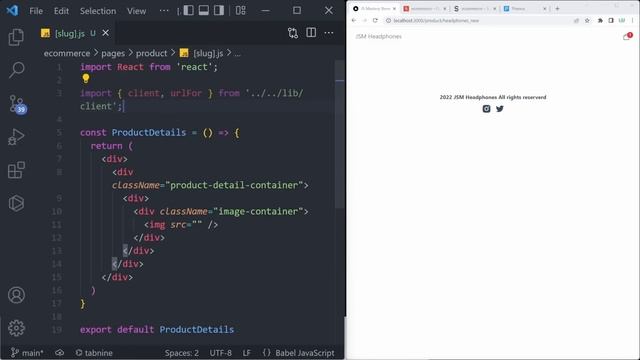The height and width of the screenshot is (360, 640).
Task: Click the lightbulb code action icon
Action: 85,78
